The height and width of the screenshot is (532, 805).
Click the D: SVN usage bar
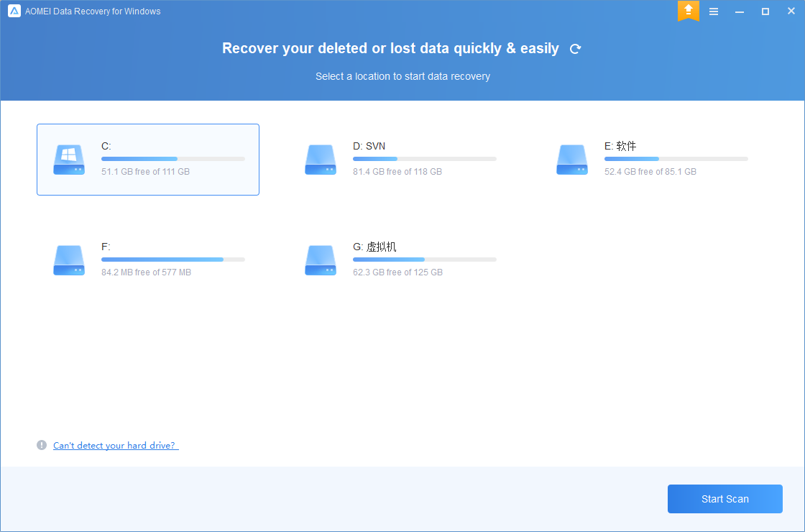point(425,159)
